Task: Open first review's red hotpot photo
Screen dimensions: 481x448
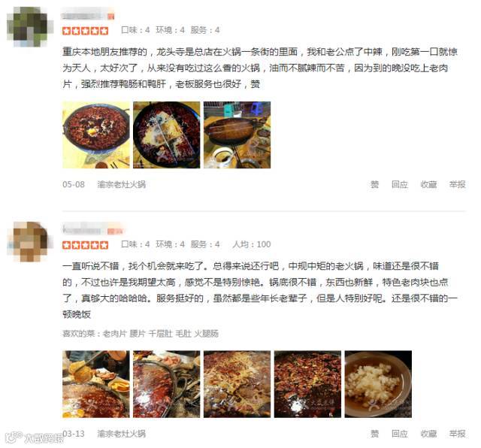Action: coord(96,135)
